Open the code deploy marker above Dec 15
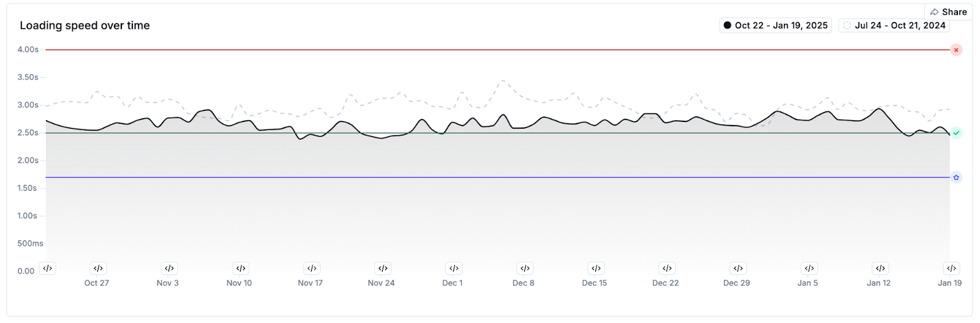This screenshot has height=323, width=980. [596, 268]
